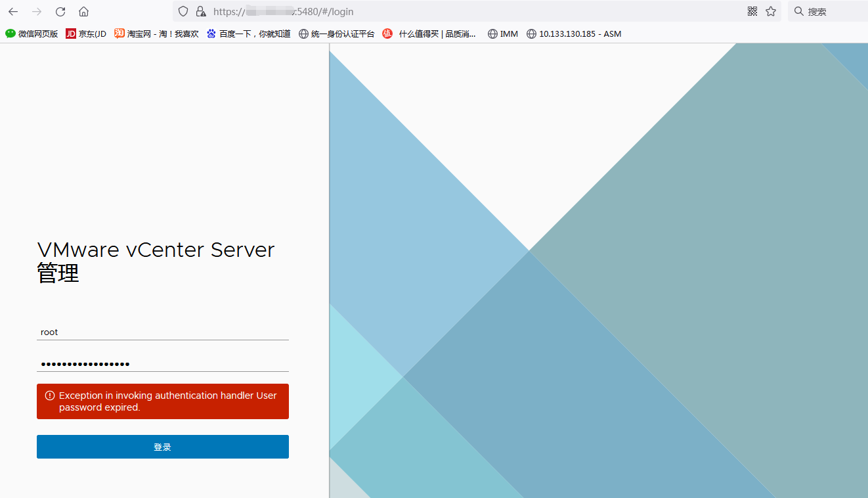Image resolution: width=868 pixels, height=498 pixels.
Task: Click the 搜索 search box
Action: 828,11
